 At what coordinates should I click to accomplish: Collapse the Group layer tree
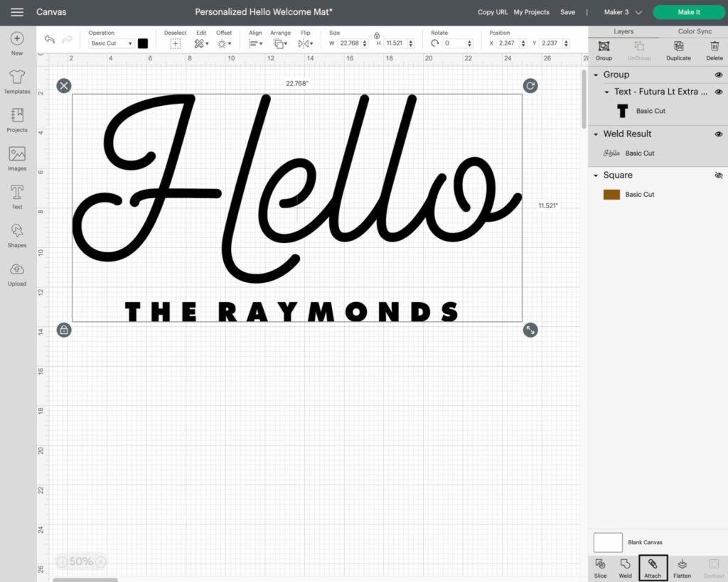(596, 75)
